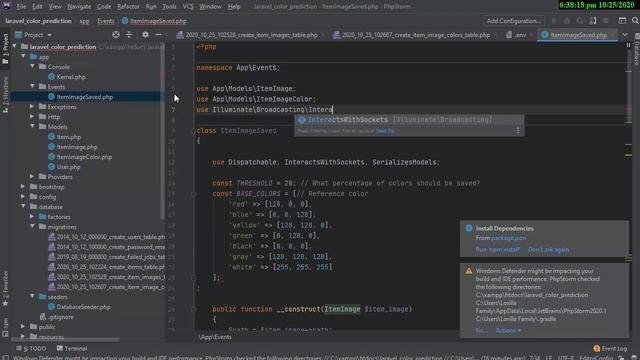Collapse the app folder in project tree
Image resolution: width=640 pixels, height=360 pixels.
(23, 57)
